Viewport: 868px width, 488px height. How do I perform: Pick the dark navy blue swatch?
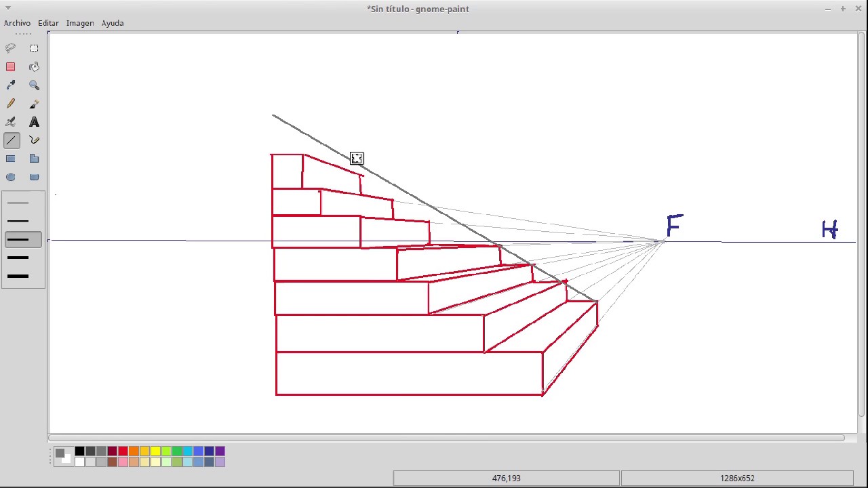[209, 451]
